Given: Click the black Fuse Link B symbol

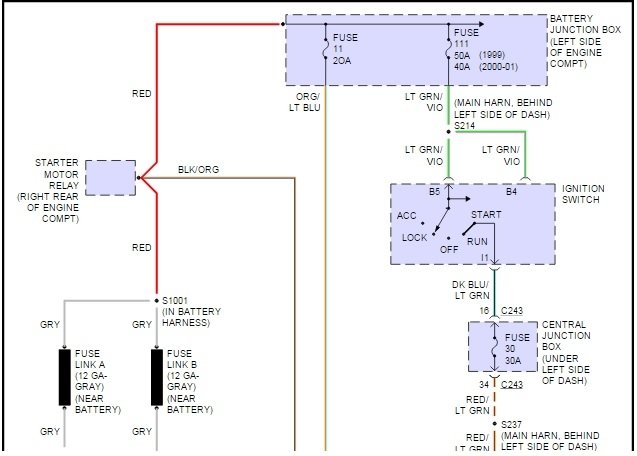Looking at the screenshot, I should pyautogui.click(x=157, y=378).
